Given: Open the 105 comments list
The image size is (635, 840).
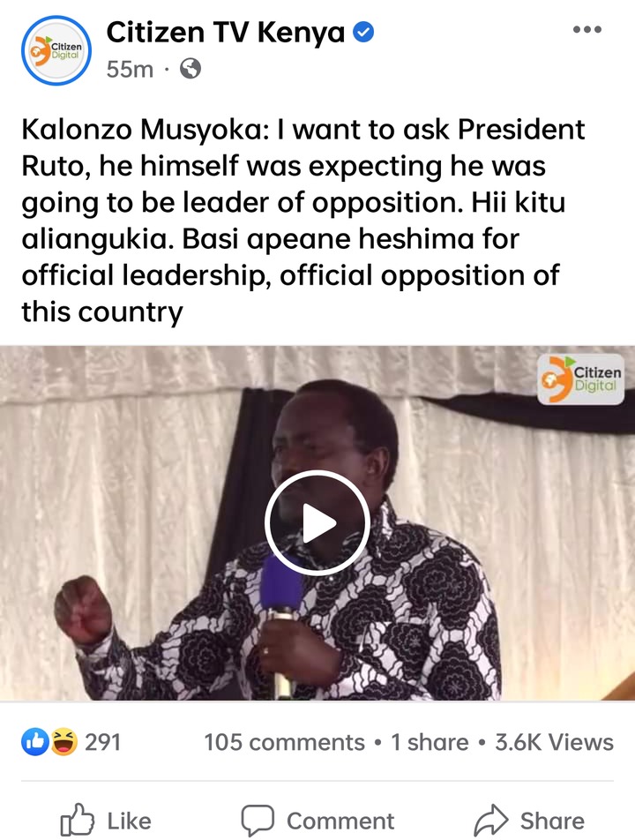Looking at the screenshot, I should coord(284,743).
